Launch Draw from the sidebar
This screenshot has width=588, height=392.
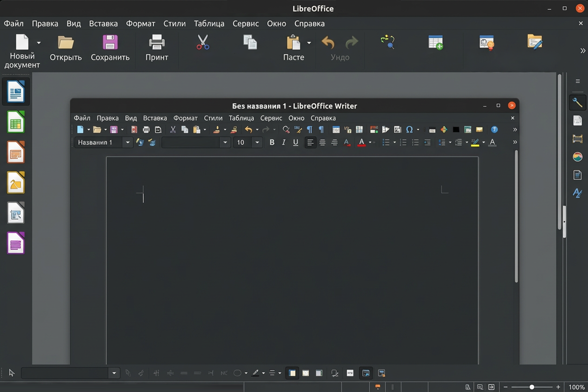[16, 183]
